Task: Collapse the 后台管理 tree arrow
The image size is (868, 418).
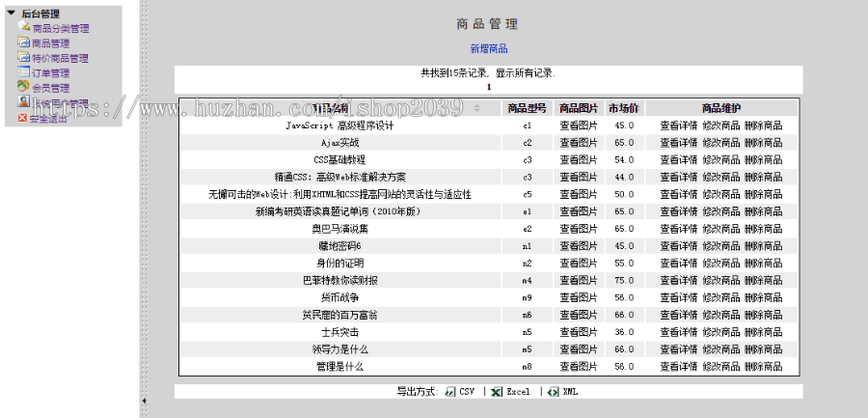Action: (11, 13)
